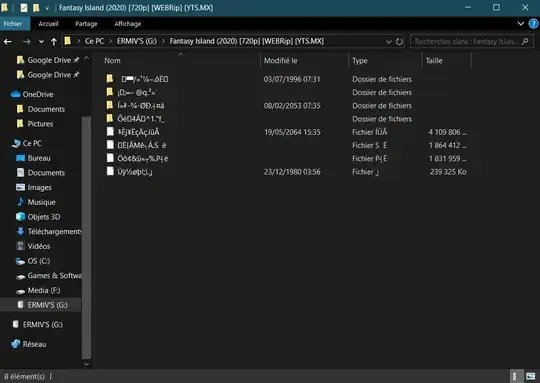540x383 pixels.
Task: Open the Musique folder
Action: [41, 202]
